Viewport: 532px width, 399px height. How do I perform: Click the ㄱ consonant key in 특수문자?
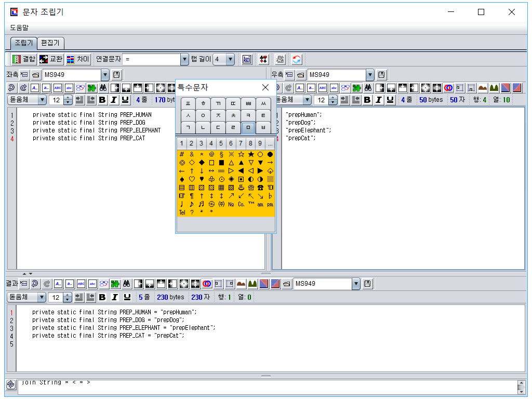(188, 128)
